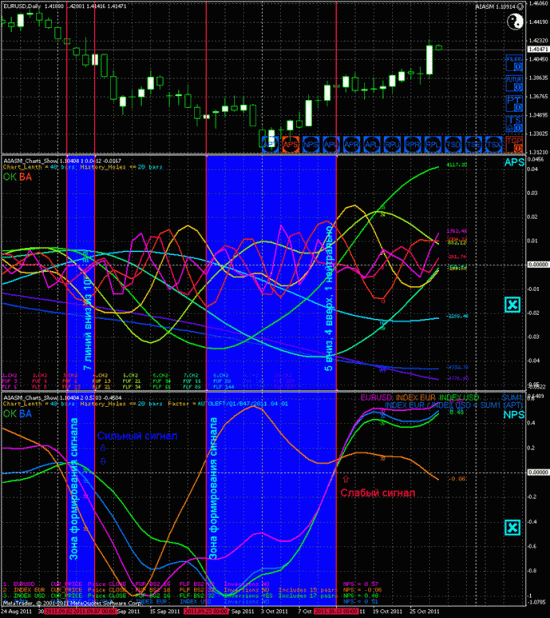Screen dimensions: 550x618
Task: Click the RPU round button
Action: click(x=392, y=145)
